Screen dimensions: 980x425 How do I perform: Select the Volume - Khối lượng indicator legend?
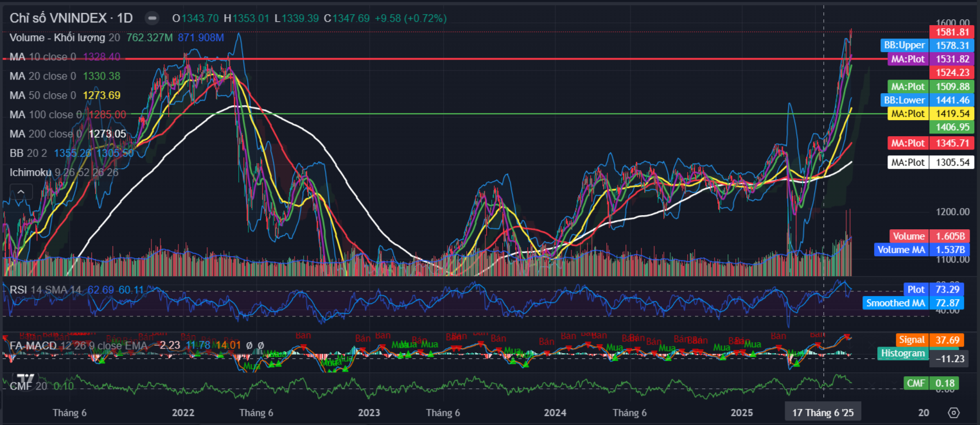tap(58, 38)
